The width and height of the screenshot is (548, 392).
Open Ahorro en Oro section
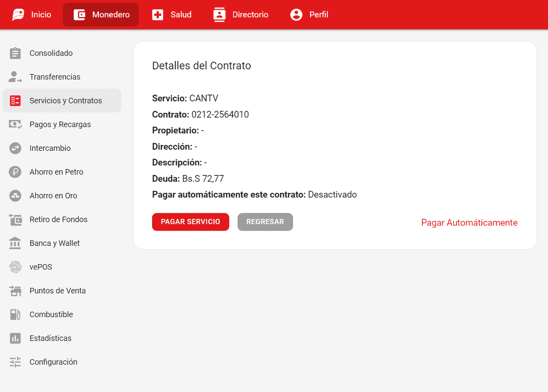click(x=62, y=196)
